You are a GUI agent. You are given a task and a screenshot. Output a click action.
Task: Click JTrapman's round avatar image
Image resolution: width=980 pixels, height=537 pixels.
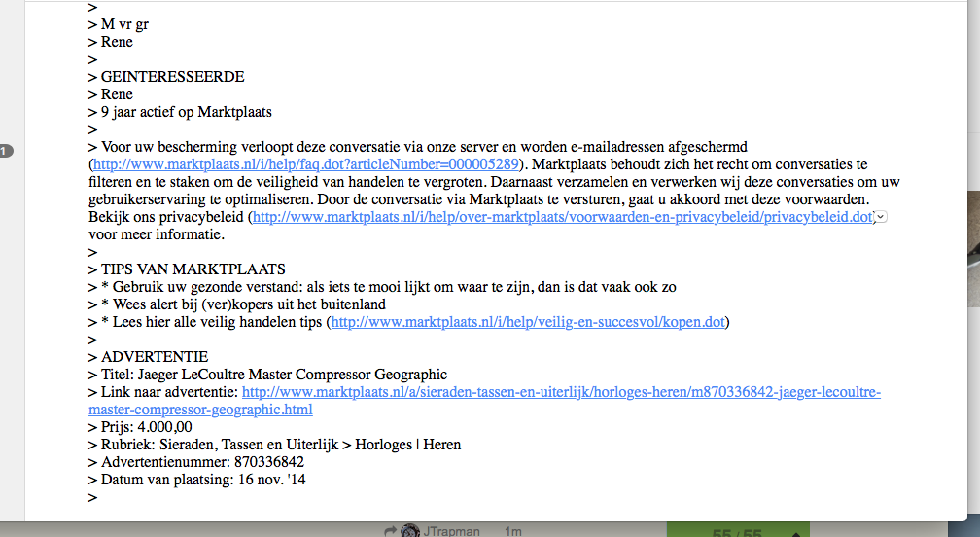[410, 531]
